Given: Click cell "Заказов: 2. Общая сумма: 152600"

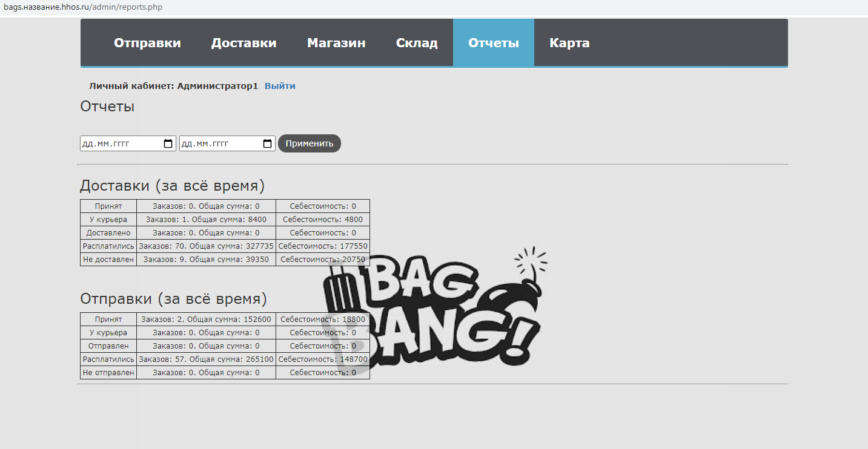Looking at the screenshot, I should point(206,320).
